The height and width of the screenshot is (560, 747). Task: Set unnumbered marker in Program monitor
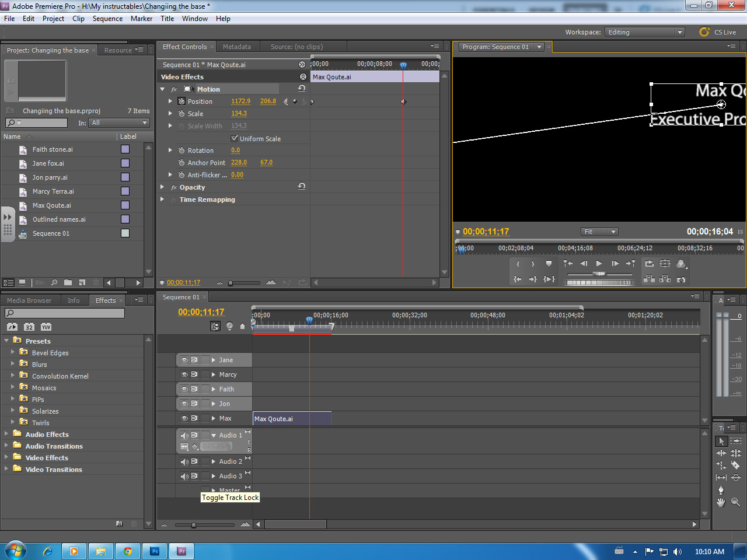[549, 264]
